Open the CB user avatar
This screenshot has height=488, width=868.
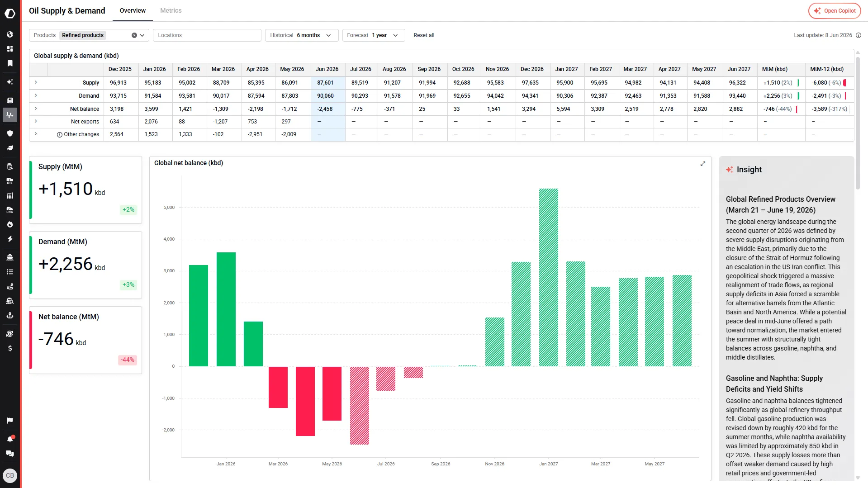[10, 475]
